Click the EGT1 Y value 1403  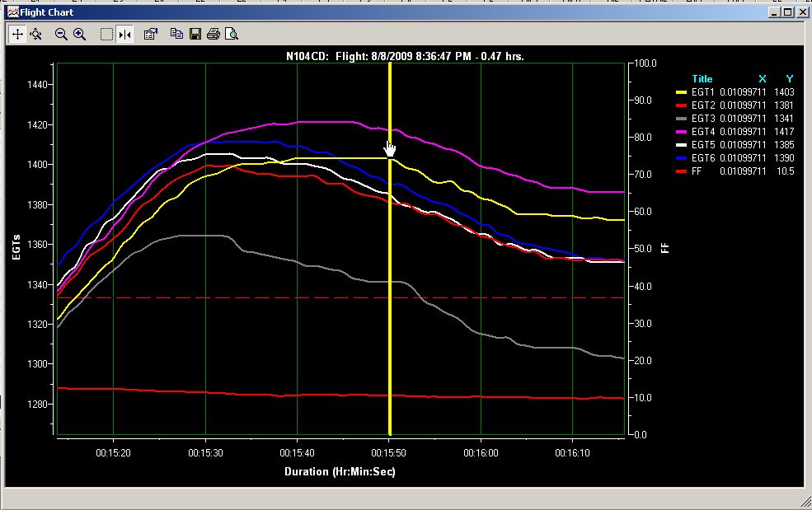(x=784, y=92)
